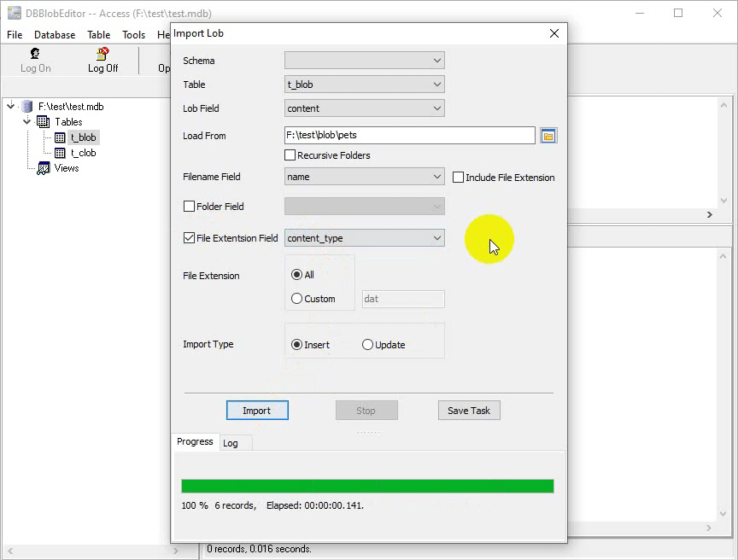The image size is (738, 560).
Task: Open folder browse icon beside Load From
Action: tap(548, 137)
